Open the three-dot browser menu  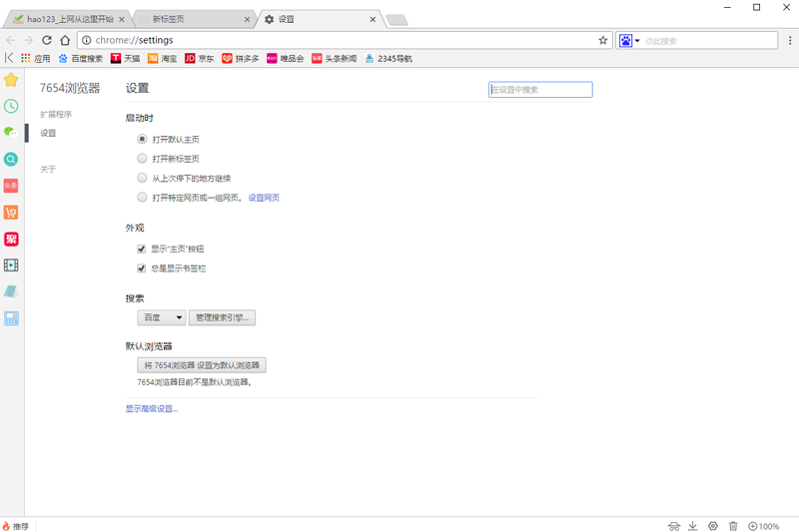(x=790, y=40)
